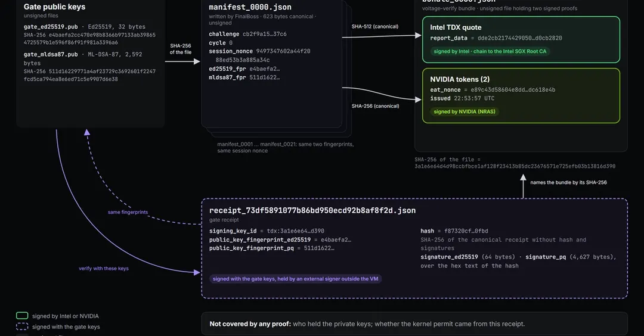Select the signing_key_id tdx:3a1e6e64…d390 field
This screenshot has height=336, width=644.
point(267,231)
